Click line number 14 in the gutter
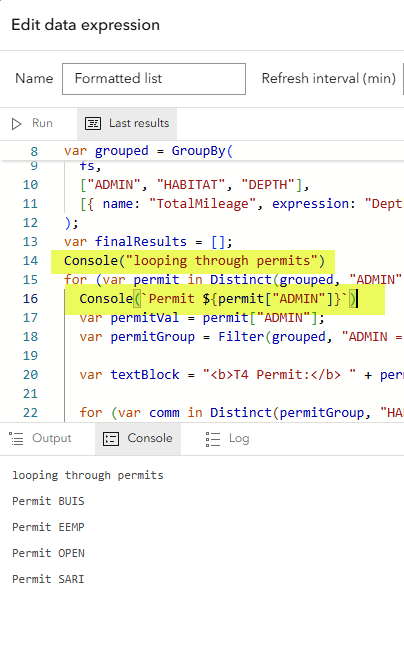Image resolution: width=404 pixels, height=655 pixels. pos(30,261)
